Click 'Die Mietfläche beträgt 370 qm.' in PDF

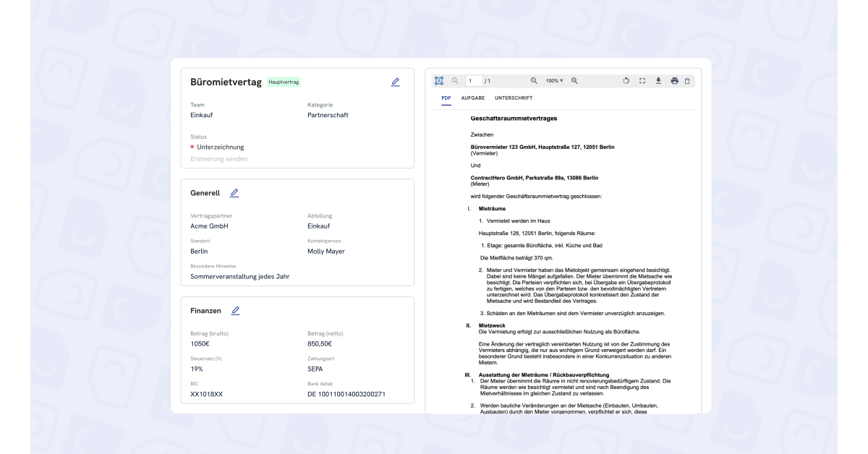(516, 257)
